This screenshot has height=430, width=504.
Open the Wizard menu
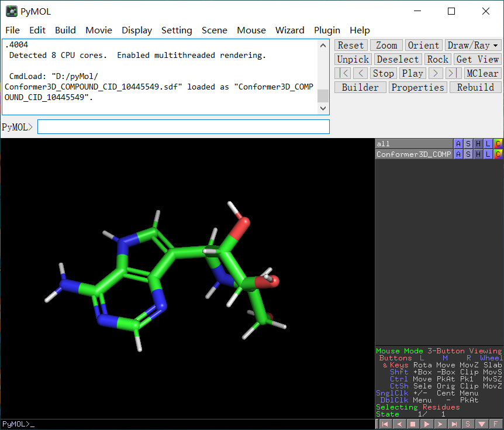click(x=289, y=30)
